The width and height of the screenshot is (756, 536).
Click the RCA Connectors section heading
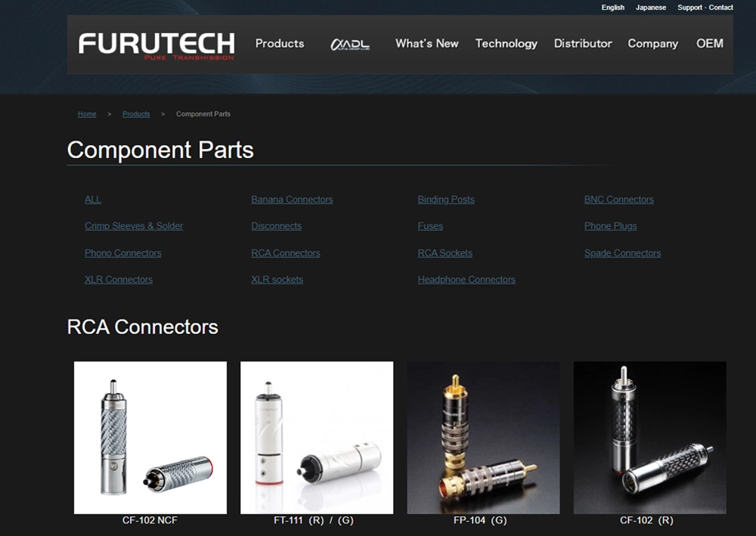click(142, 327)
